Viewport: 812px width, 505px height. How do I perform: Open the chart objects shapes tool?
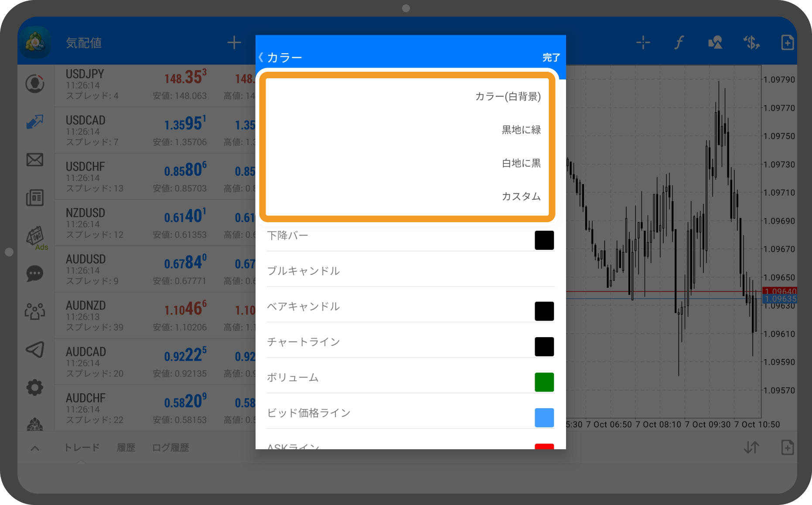tap(715, 42)
